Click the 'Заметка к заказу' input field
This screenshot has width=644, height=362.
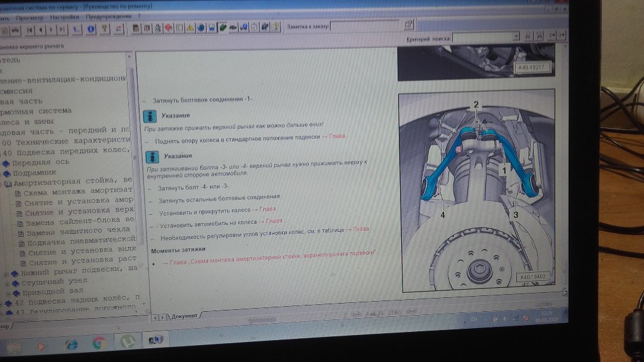point(365,26)
